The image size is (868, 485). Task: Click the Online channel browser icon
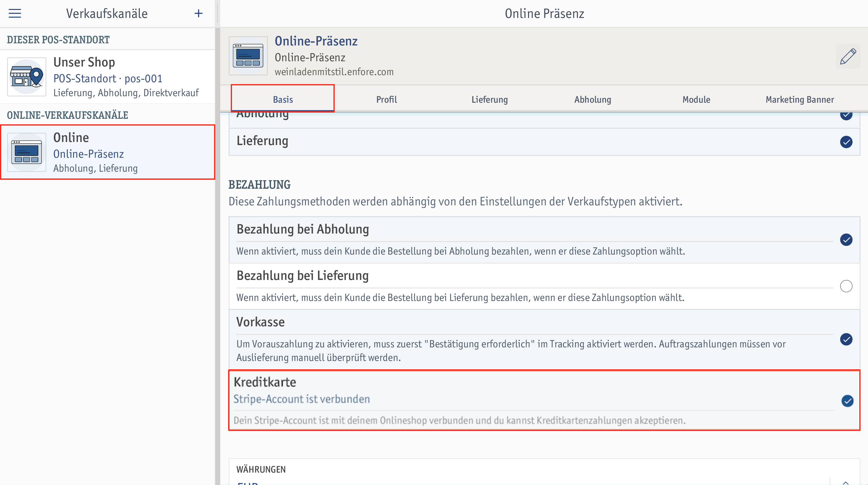point(27,152)
